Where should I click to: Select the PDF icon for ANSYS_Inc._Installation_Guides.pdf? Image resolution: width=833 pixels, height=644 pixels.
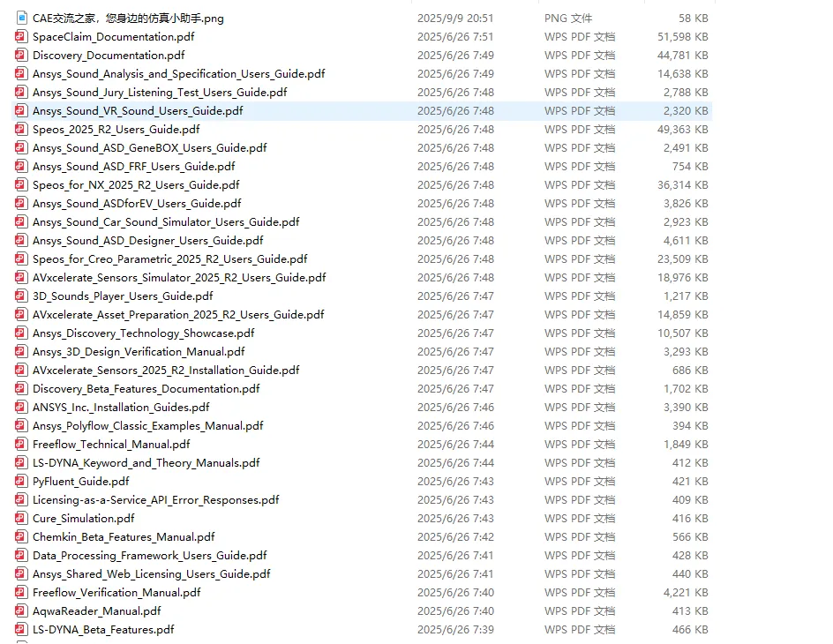[21, 408]
